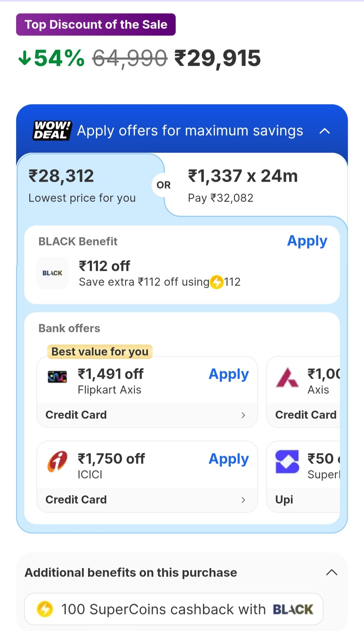This screenshot has width=364, height=631.
Task: Tap the Top Discount of the Sale badge
Action: pyautogui.click(x=96, y=25)
